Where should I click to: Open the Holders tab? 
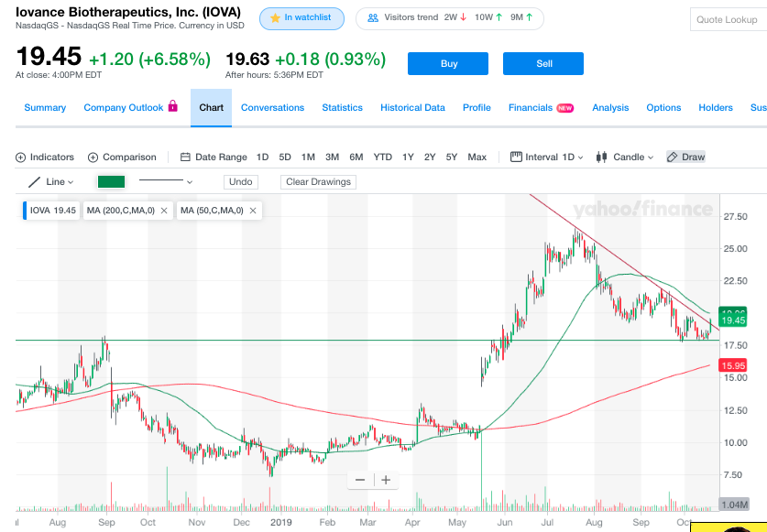[716, 107]
